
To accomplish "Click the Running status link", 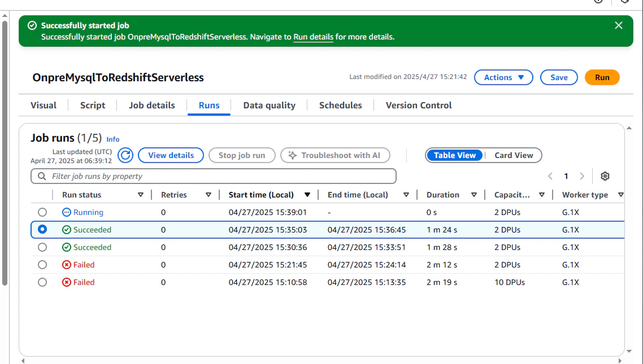I will coord(88,212).
